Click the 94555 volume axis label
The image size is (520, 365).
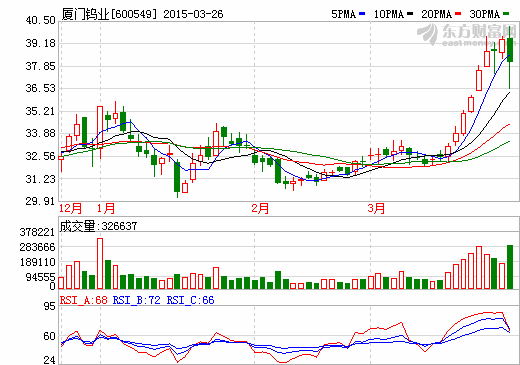[40, 277]
